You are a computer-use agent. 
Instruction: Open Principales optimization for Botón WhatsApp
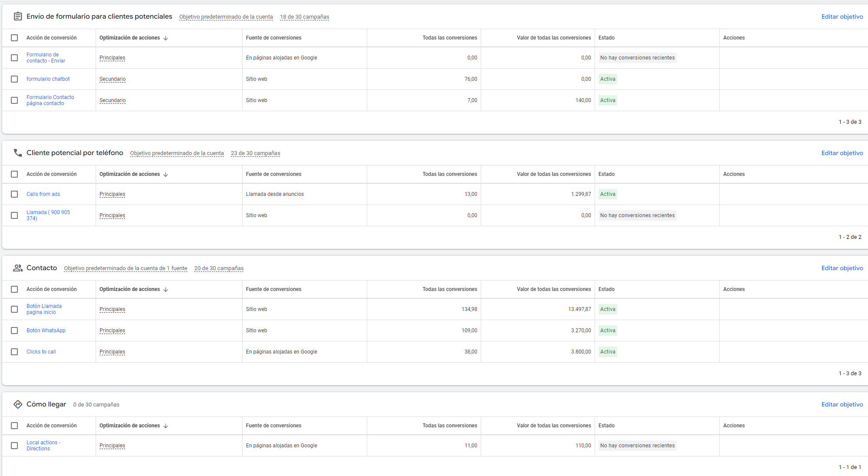(x=112, y=331)
